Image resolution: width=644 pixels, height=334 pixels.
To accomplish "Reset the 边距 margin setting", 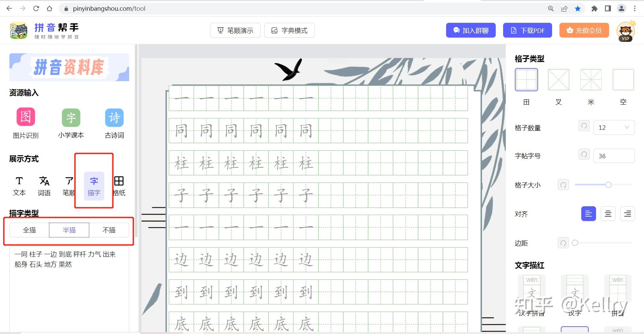I will (x=563, y=243).
